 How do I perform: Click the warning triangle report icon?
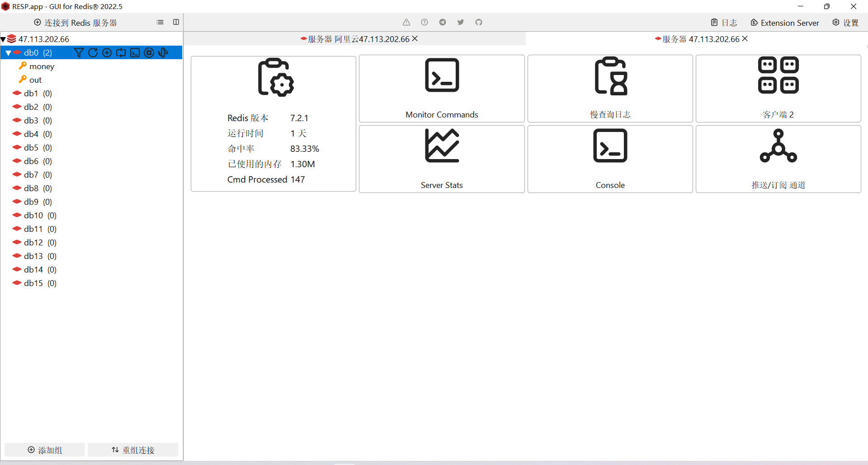406,22
